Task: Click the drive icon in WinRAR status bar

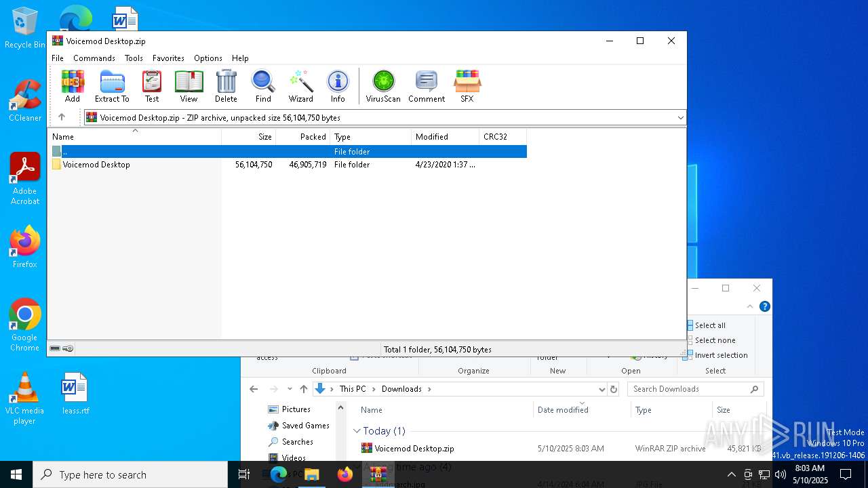Action: (55, 348)
